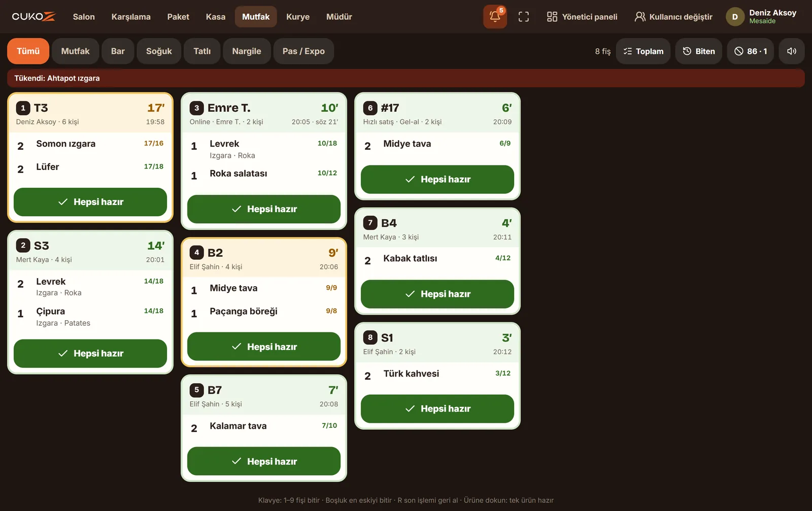The width and height of the screenshot is (812, 511).
Task: Mark Kabak tatlısı item ready
Action: click(x=437, y=260)
